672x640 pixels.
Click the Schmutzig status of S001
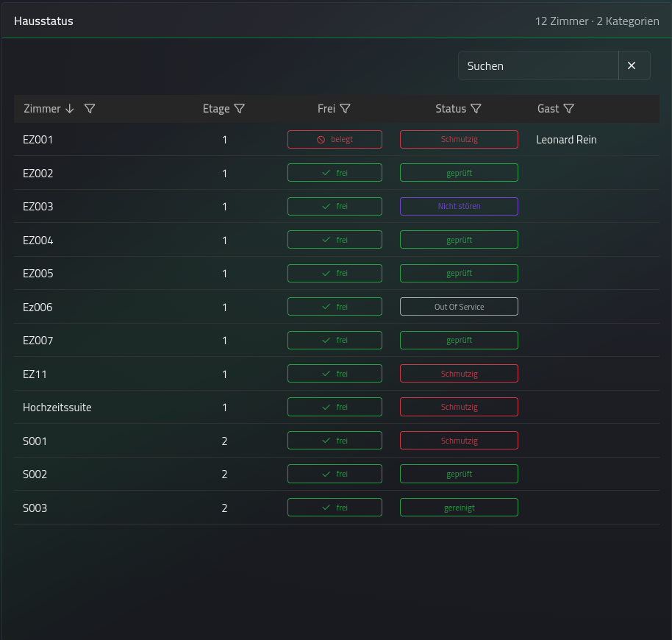click(459, 440)
